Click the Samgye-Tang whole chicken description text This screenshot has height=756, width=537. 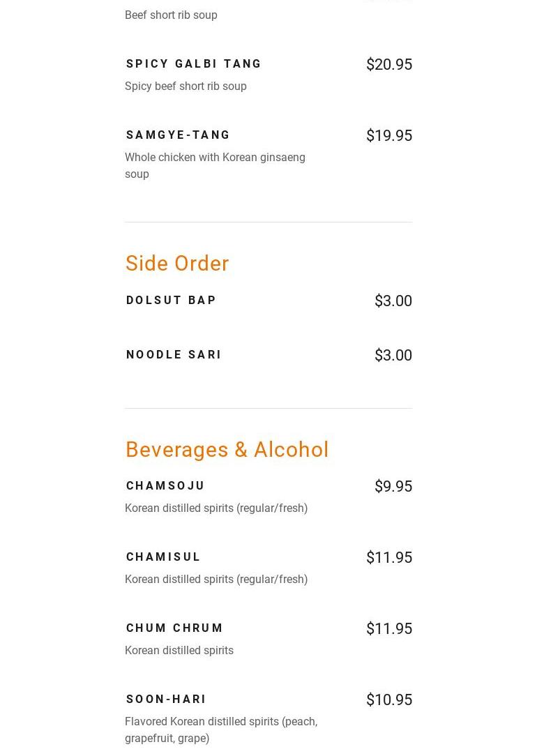click(215, 165)
